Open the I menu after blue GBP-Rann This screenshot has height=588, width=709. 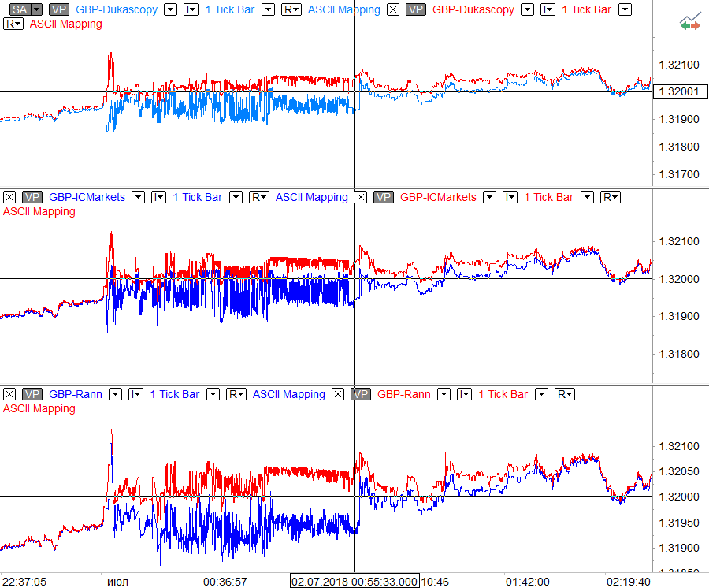(136, 394)
